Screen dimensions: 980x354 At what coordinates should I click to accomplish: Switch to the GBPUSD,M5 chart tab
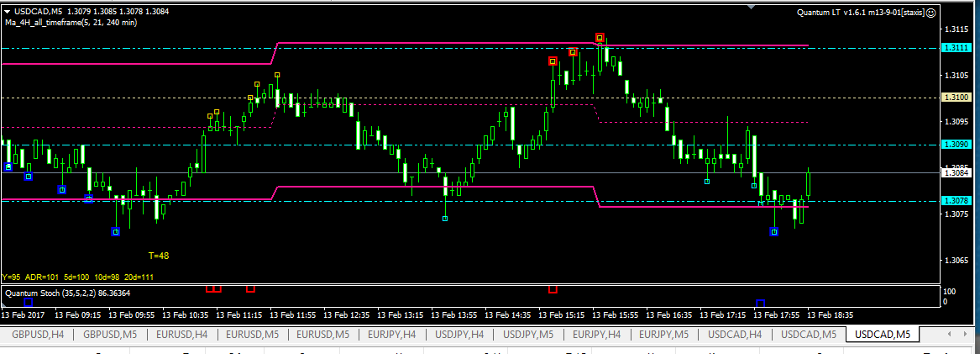tap(109, 336)
